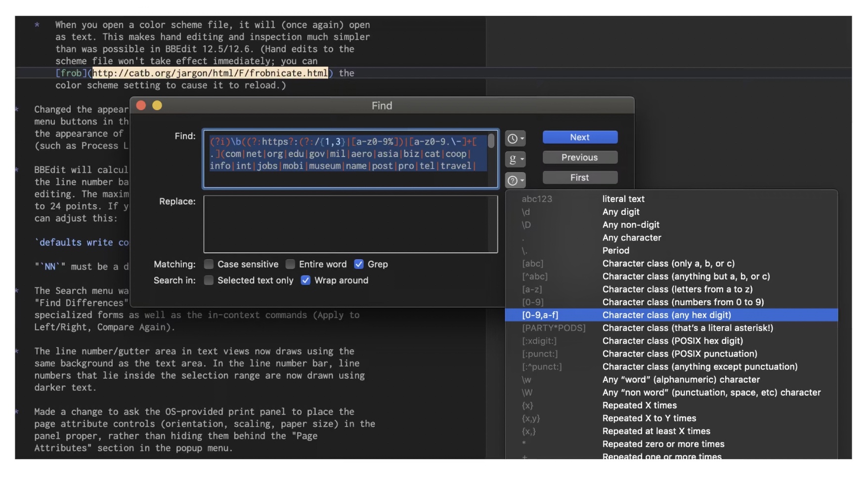Image resolution: width=868 pixels, height=477 pixels.
Task: Select 'Character class (only a, b, or c)'
Action: [671, 264]
